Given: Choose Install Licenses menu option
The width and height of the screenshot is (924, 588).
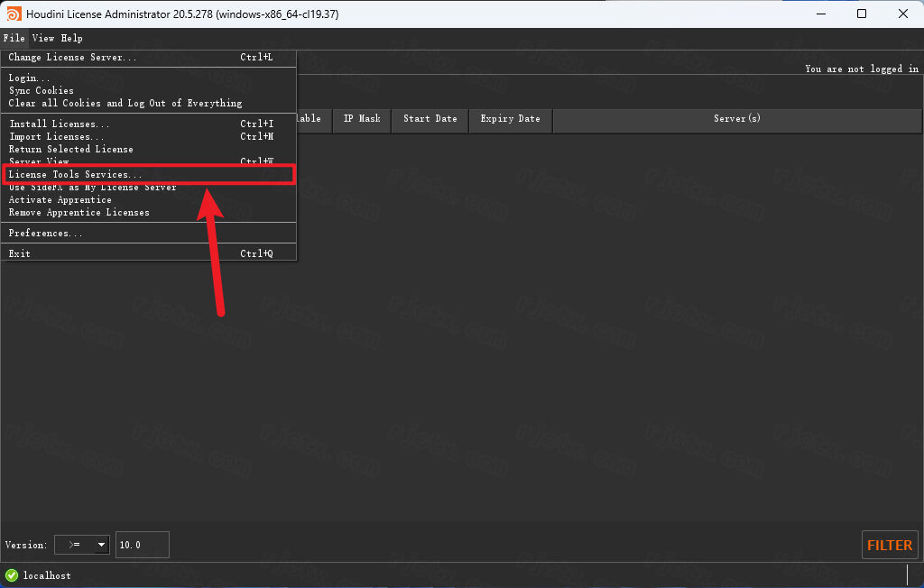Looking at the screenshot, I should [x=60, y=124].
